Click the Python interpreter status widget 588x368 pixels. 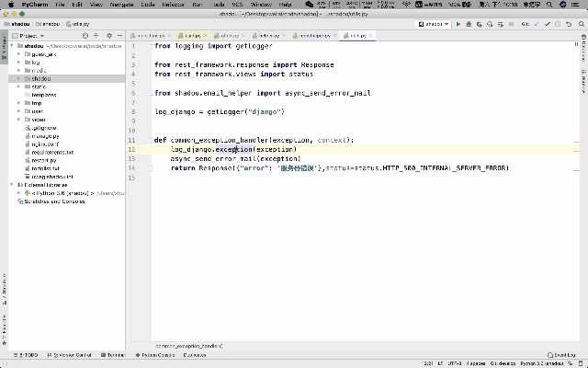tap(541, 363)
